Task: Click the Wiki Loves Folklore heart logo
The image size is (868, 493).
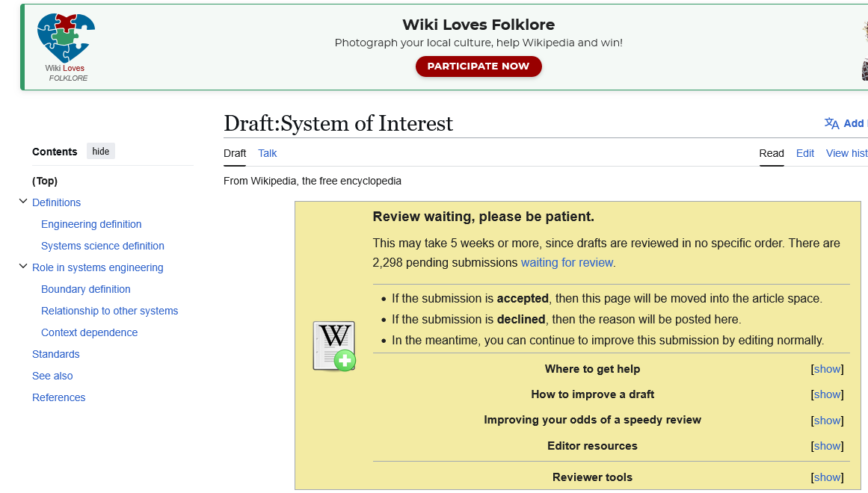Action: [66, 39]
